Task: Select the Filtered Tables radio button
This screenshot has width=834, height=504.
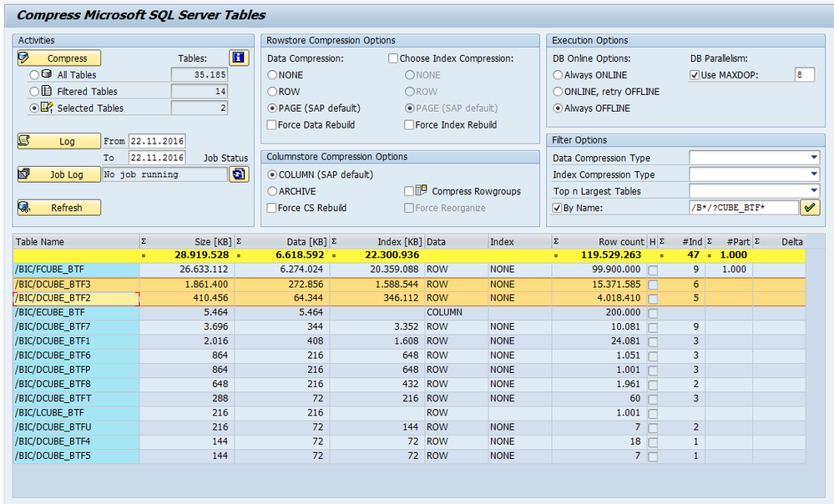Action: coord(34,92)
